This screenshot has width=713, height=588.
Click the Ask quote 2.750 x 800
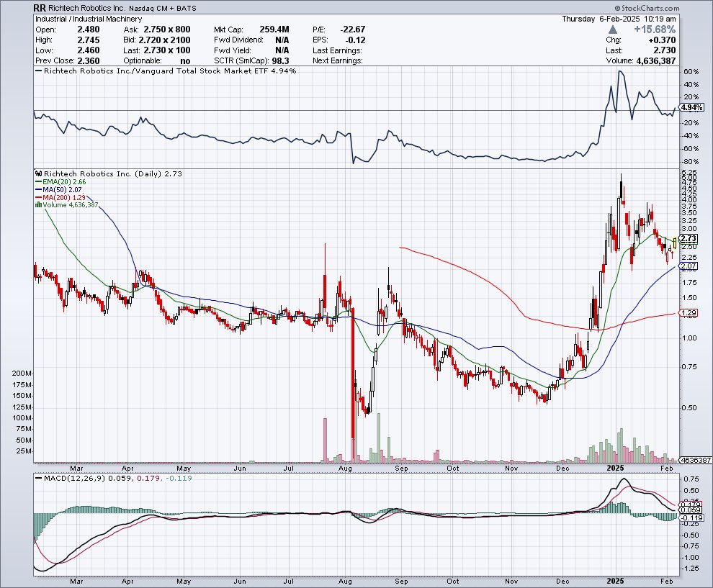coord(167,30)
